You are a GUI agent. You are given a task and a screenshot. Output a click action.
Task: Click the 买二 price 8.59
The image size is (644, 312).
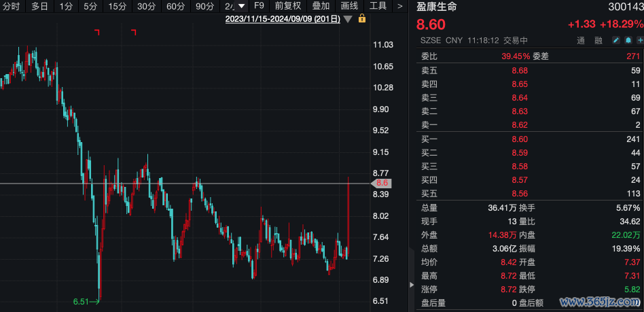click(520, 153)
